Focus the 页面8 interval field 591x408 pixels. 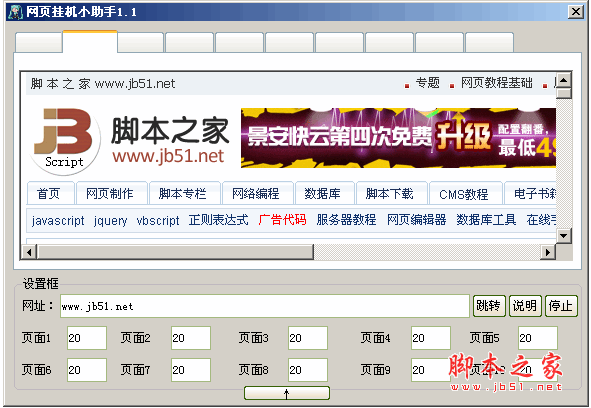308,370
